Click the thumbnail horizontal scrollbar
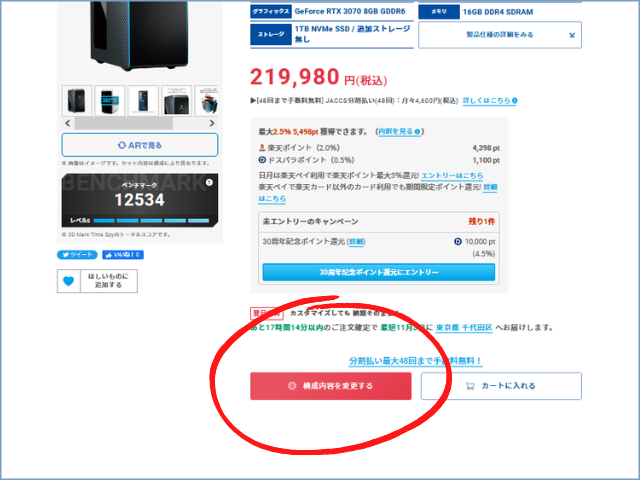The height and width of the screenshot is (480, 640). (x=124, y=123)
